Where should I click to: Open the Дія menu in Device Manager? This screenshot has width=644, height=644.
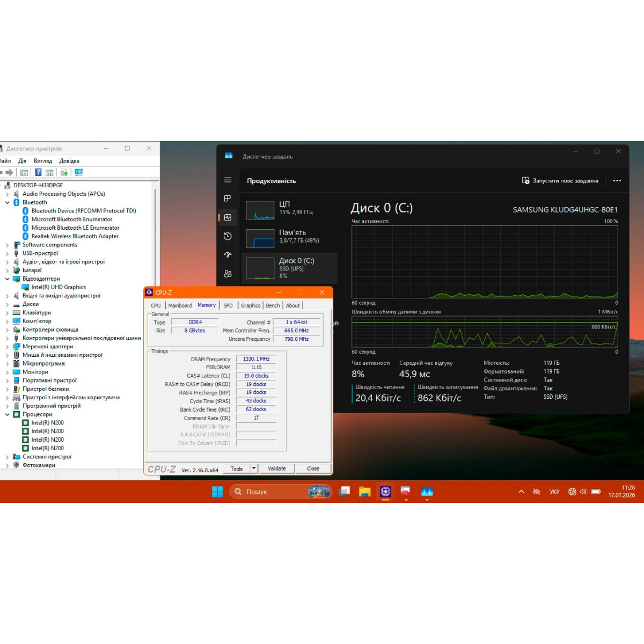(x=22, y=161)
